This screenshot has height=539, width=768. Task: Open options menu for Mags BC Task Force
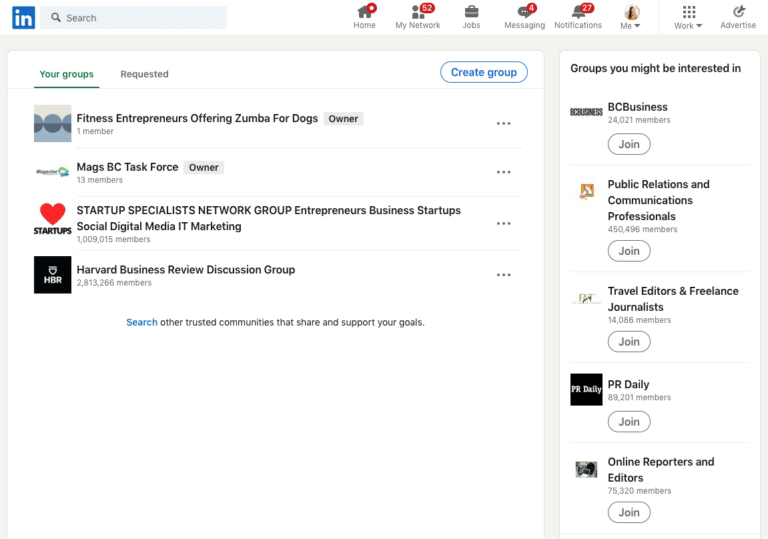point(503,172)
